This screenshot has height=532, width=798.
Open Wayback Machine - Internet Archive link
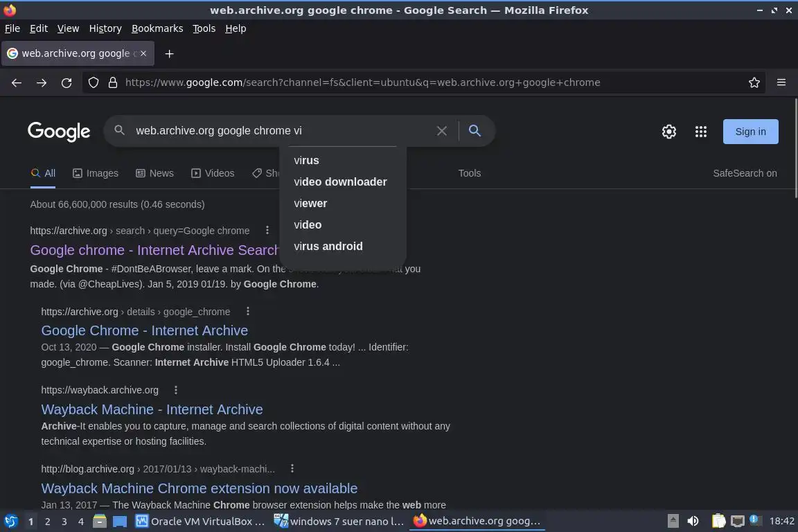point(152,409)
